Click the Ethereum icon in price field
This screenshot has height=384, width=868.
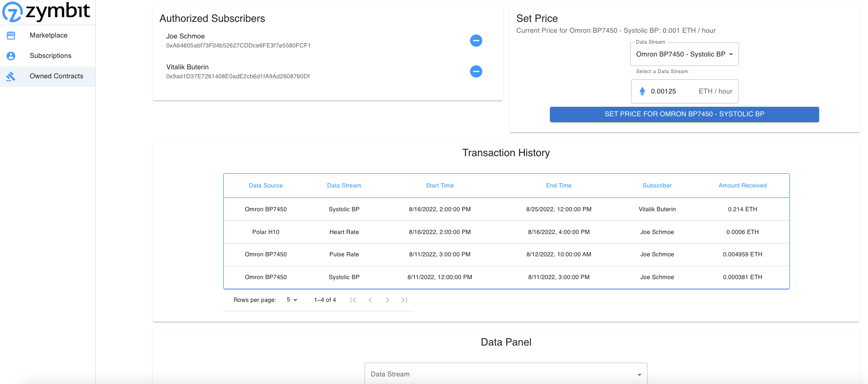pos(642,91)
